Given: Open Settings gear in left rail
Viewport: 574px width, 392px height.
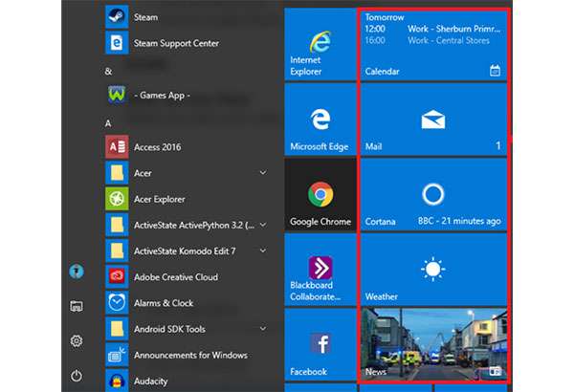Looking at the screenshot, I should (77, 341).
